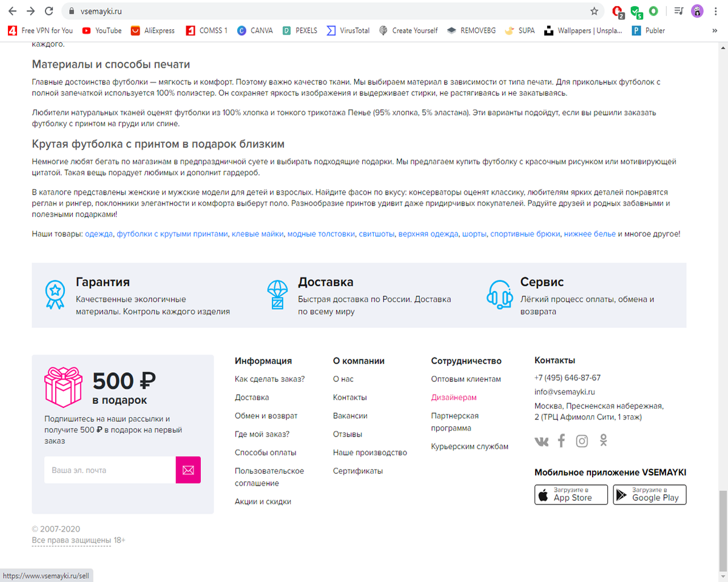Open the 'Сертификаты' link
Image resolution: width=728 pixels, height=582 pixels.
coord(358,470)
